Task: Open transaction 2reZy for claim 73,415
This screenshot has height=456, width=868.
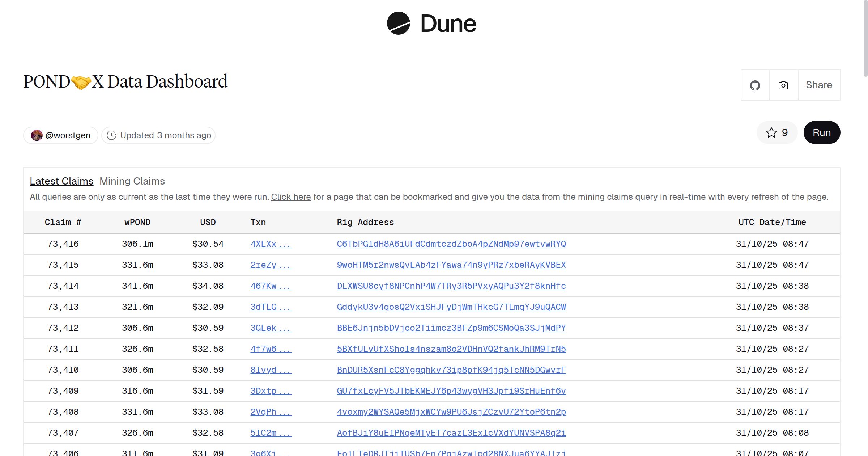Action: point(271,265)
